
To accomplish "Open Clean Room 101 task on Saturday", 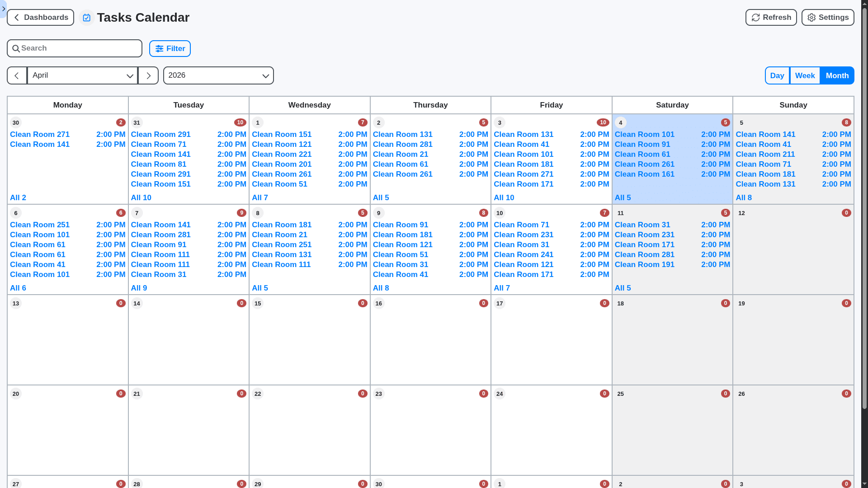I will 644,134.
